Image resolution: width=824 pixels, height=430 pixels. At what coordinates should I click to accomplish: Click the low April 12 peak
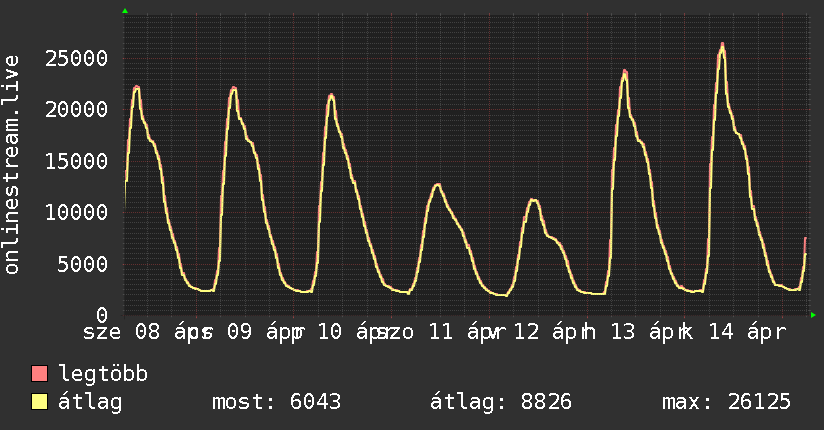click(533, 200)
